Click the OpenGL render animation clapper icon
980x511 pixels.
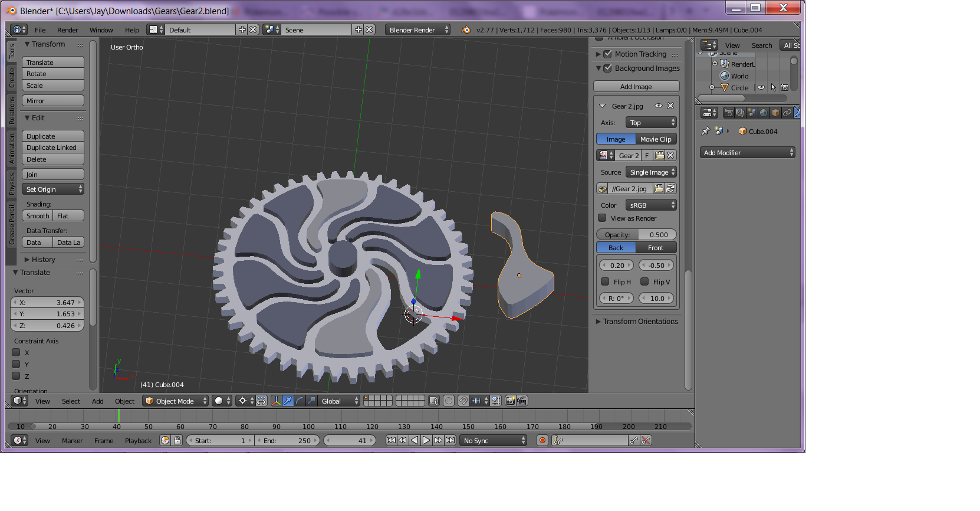(522, 401)
